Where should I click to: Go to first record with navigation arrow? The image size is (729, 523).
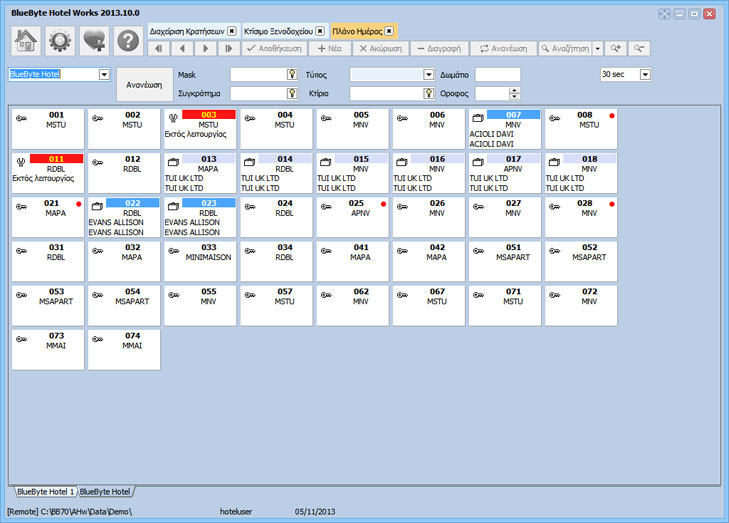click(x=160, y=48)
